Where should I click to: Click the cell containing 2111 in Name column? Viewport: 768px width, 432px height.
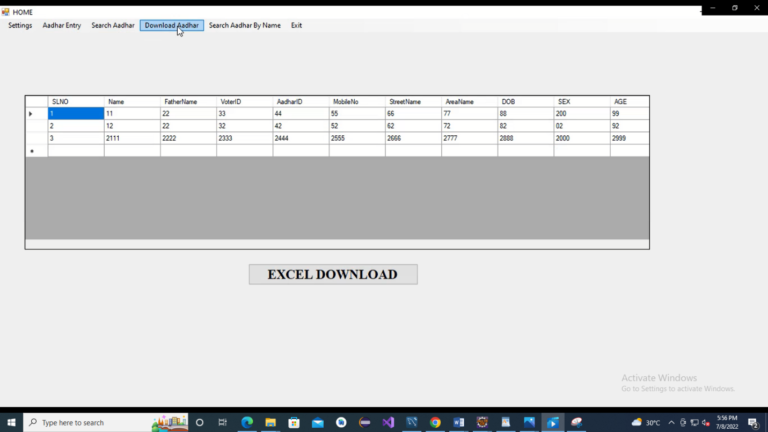[x=131, y=138]
